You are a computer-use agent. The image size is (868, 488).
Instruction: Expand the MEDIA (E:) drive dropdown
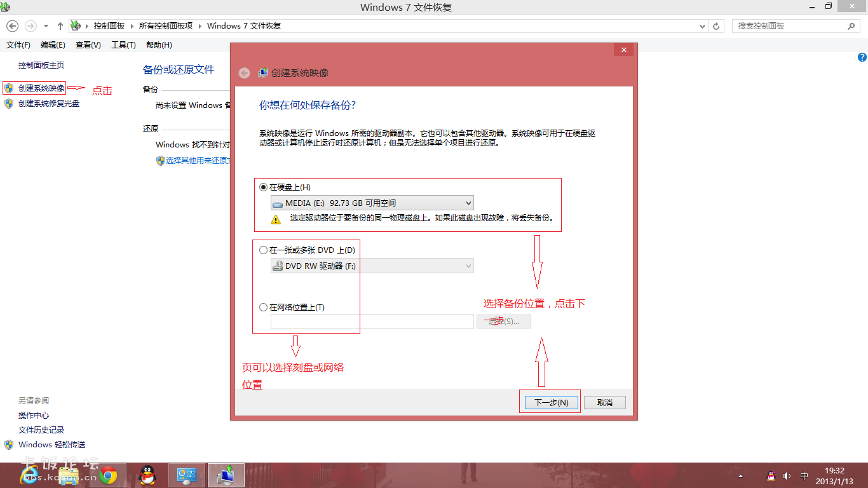tap(372, 203)
